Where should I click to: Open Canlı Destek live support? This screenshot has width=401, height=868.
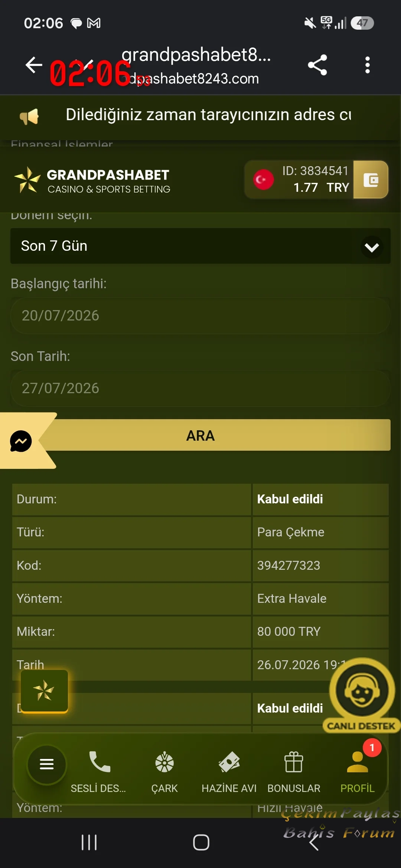pyautogui.click(x=361, y=695)
